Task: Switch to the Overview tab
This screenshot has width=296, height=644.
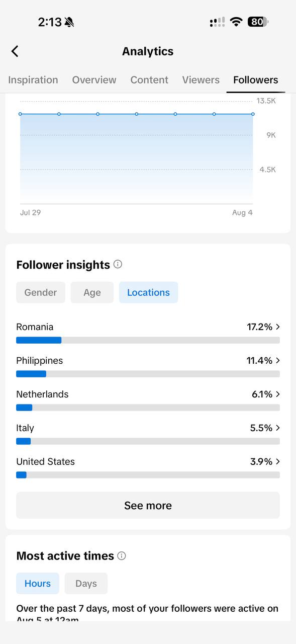Action: [94, 80]
